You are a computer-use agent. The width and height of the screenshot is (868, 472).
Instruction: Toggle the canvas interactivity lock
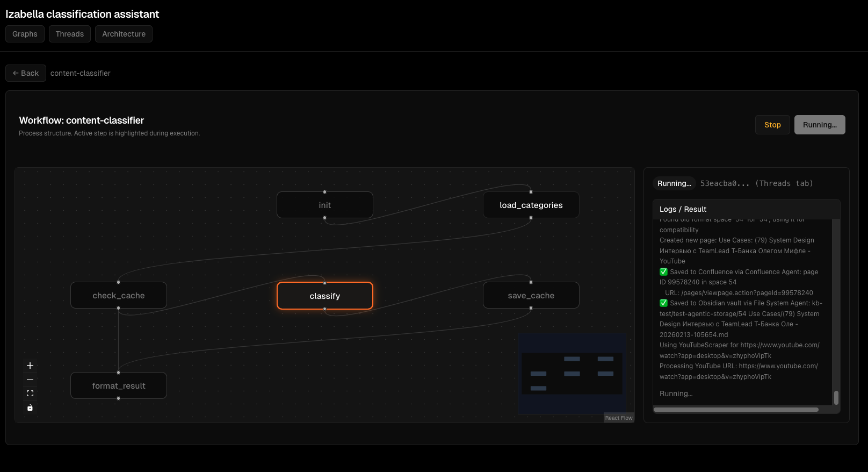[x=30, y=407]
